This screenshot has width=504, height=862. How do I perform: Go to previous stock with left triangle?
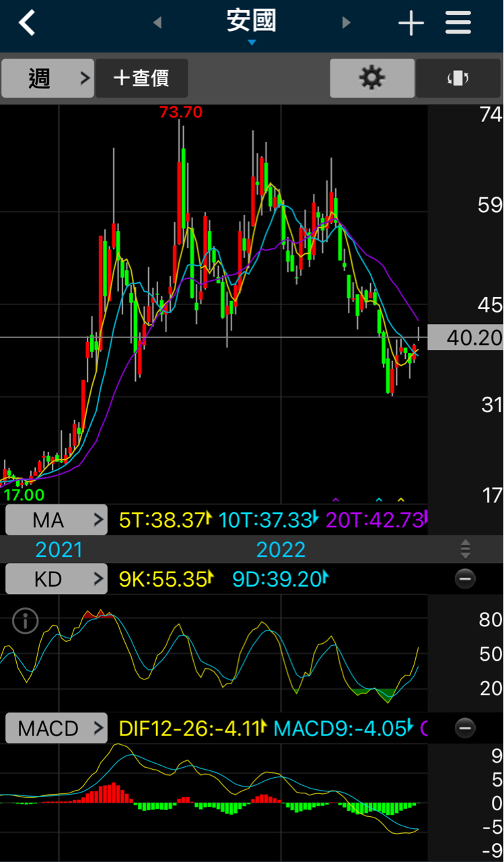157,23
